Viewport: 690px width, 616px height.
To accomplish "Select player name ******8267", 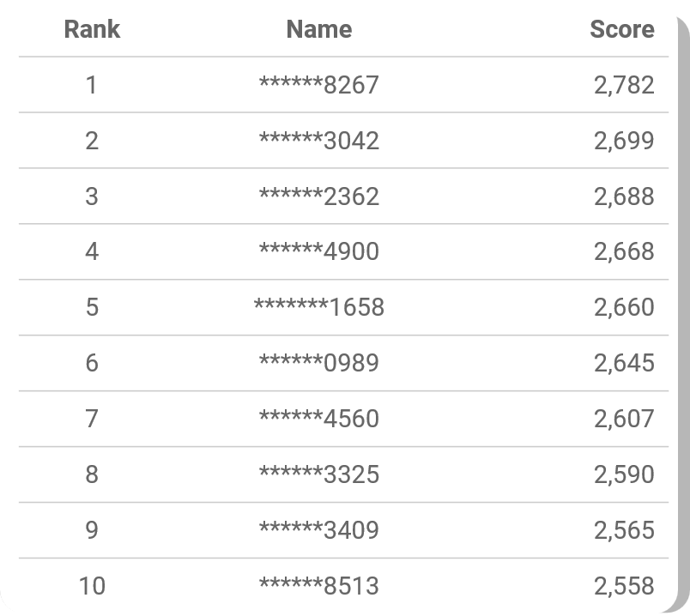I will [318, 85].
